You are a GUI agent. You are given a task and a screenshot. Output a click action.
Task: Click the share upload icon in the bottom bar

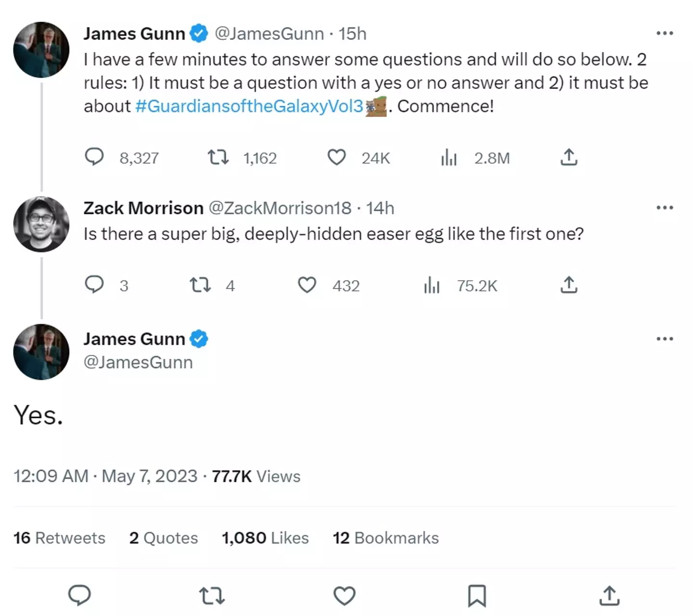point(609,596)
